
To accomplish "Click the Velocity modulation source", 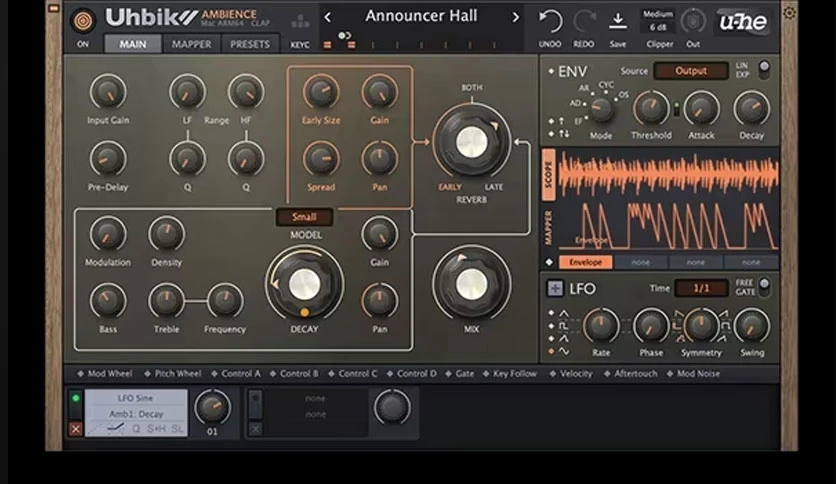I will tap(571, 374).
